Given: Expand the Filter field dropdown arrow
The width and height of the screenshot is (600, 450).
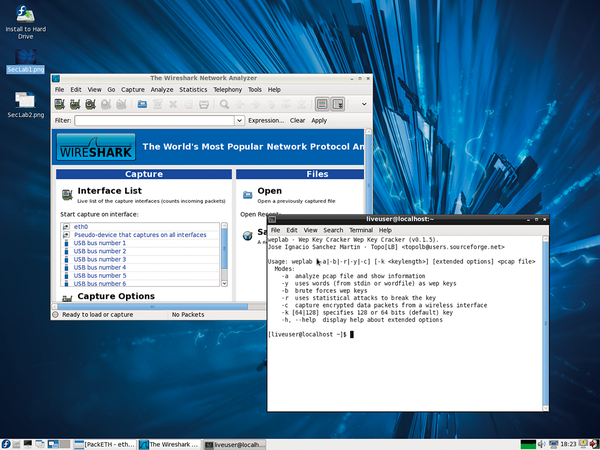Looking at the screenshot, I should pos(240,121).
